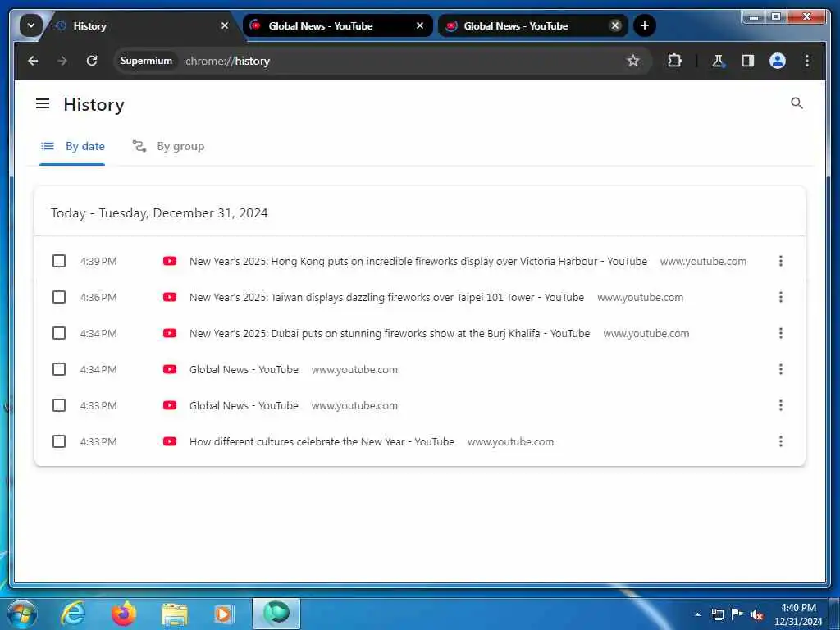Image resolution: width=840 pixels, height=630 pixels.
Task: Open Windows Media Player in taskbar
Action: pos(224,614)
